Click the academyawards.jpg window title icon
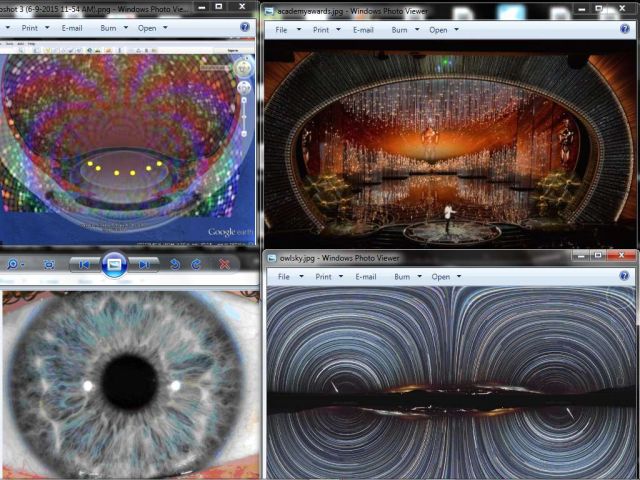This screenshot has width=640, height=480. (269, 11)
